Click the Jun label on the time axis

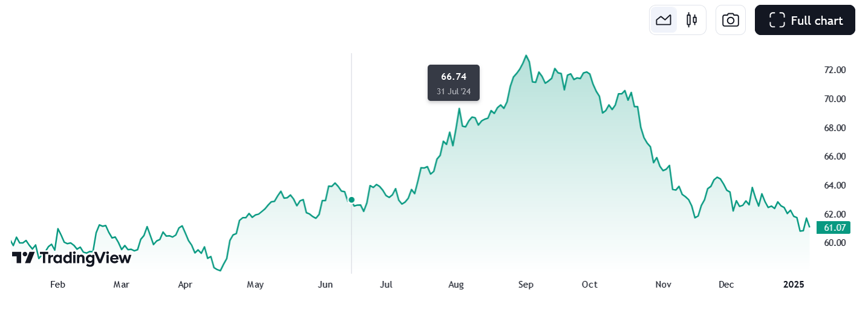325,285
